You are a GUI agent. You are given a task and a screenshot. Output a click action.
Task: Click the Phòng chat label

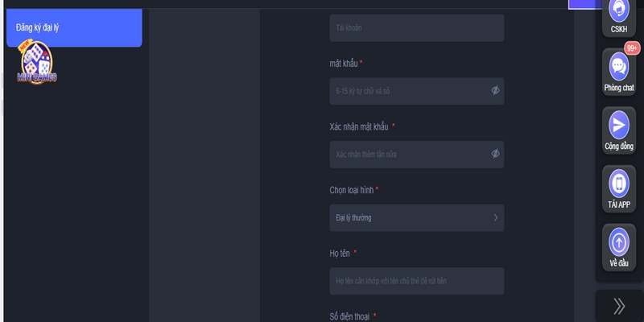point(619,88)
